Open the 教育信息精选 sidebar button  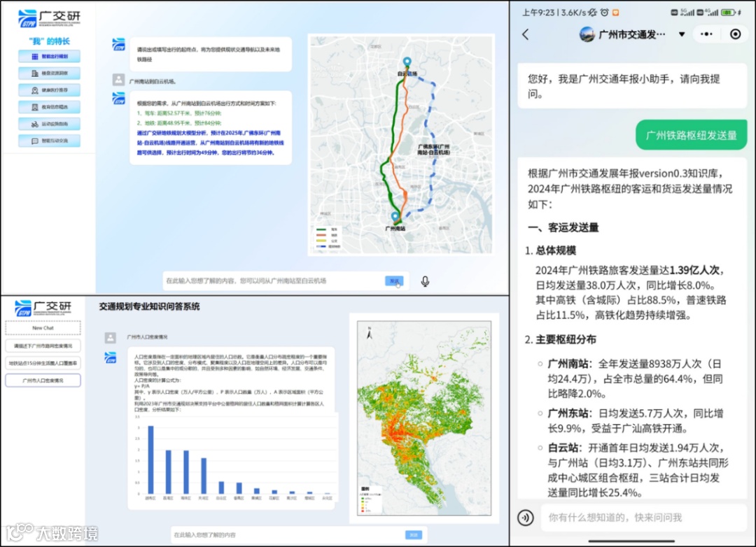tap(49, 107)
